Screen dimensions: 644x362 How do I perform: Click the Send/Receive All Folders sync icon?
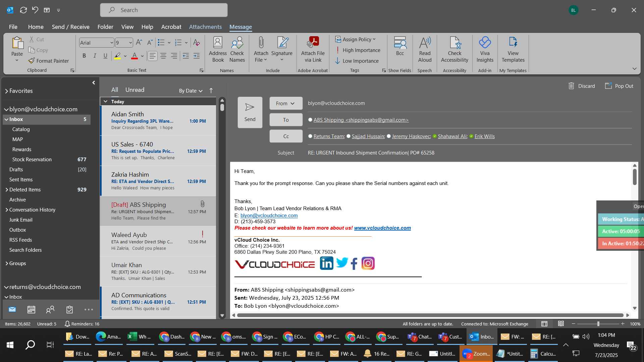tap(23, 10)
